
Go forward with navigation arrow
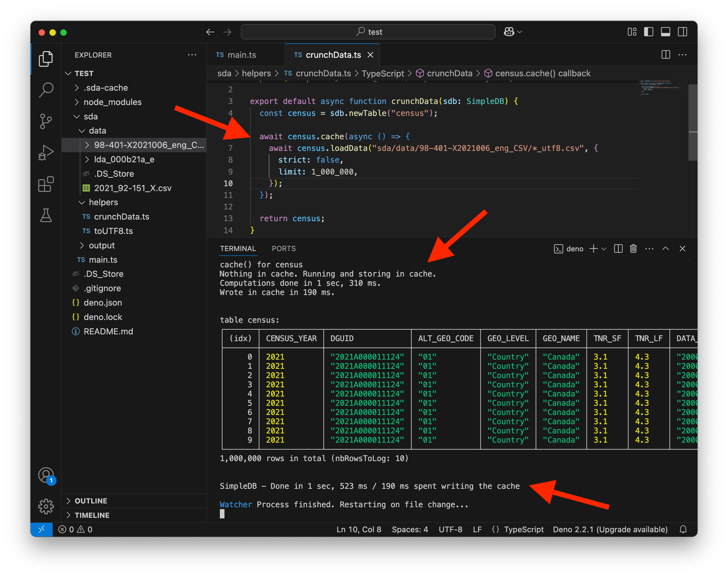[227, 32]
